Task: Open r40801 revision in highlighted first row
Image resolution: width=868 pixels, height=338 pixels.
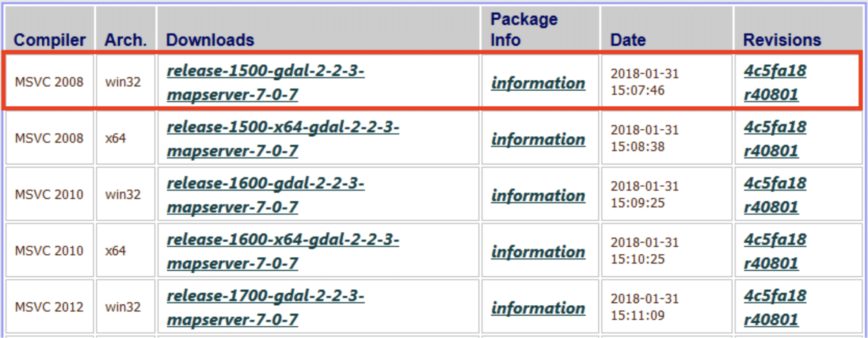Action: (x=771, y=95)
